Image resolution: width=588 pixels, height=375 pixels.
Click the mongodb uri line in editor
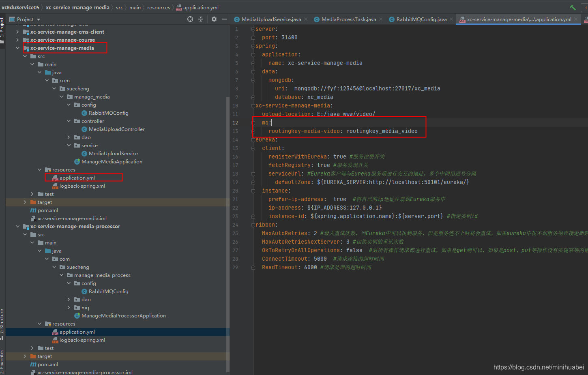click(x=357, y=88)
